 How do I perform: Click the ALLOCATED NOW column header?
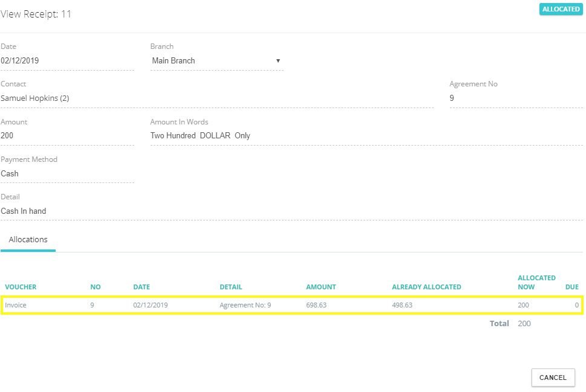(536, 282)
